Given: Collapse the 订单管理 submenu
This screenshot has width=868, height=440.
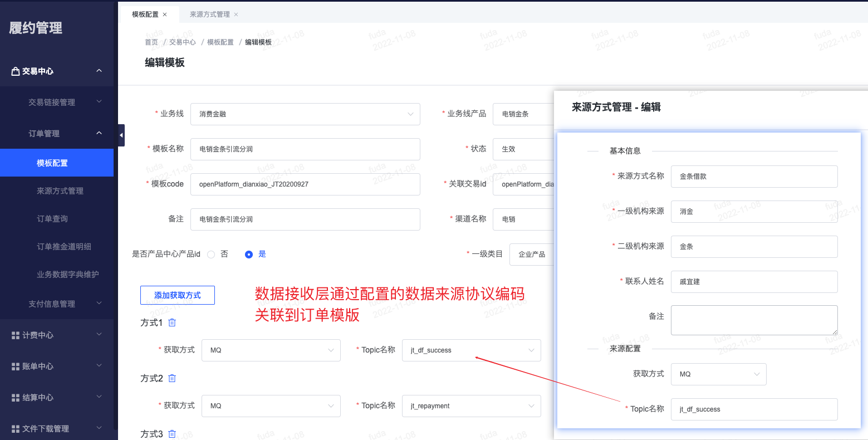Looking at the screenshot, I should [99, 133].
